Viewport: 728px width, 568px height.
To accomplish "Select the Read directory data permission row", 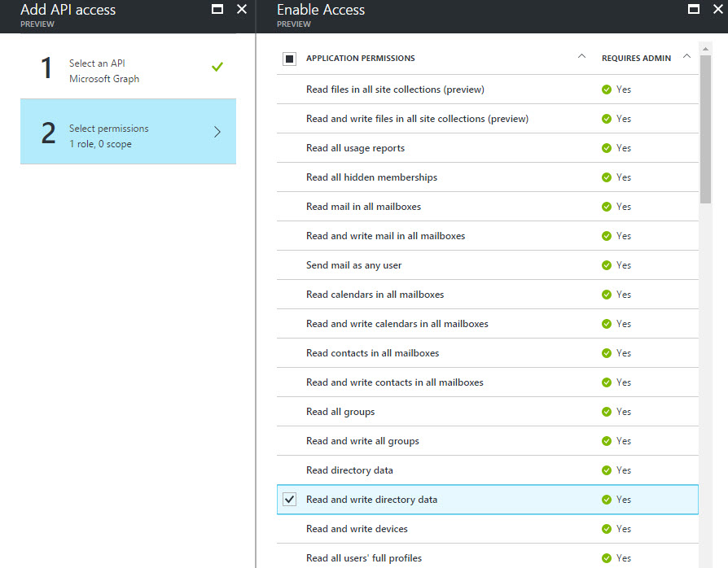I will [x=350, y=470].
